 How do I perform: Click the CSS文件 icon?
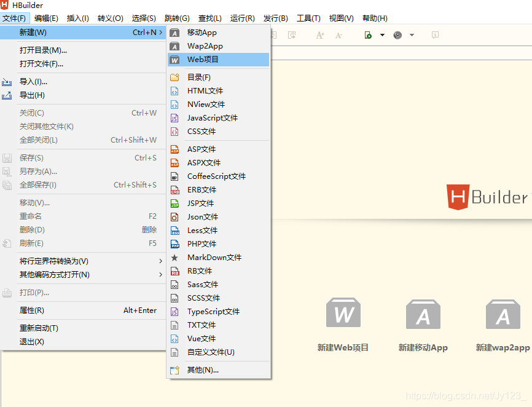click(174, 132)
